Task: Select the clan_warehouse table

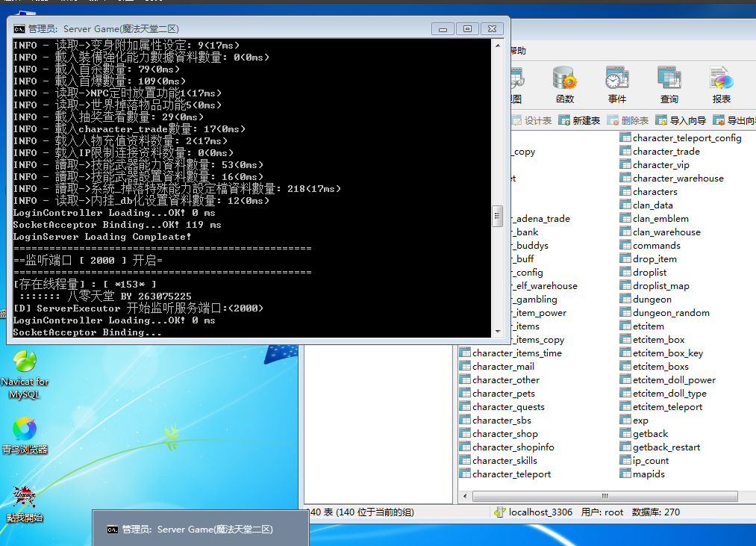Action: (x=660, y=232)
